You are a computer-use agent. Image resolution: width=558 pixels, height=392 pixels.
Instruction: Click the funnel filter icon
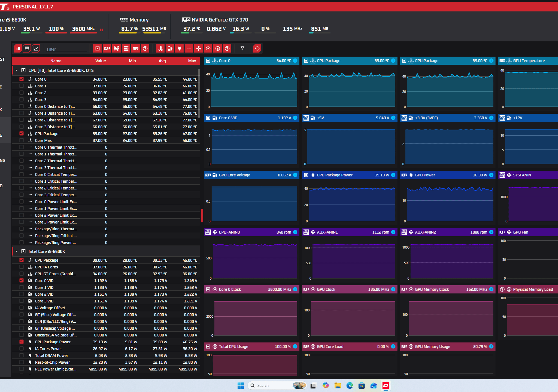(x=242, y=48)
